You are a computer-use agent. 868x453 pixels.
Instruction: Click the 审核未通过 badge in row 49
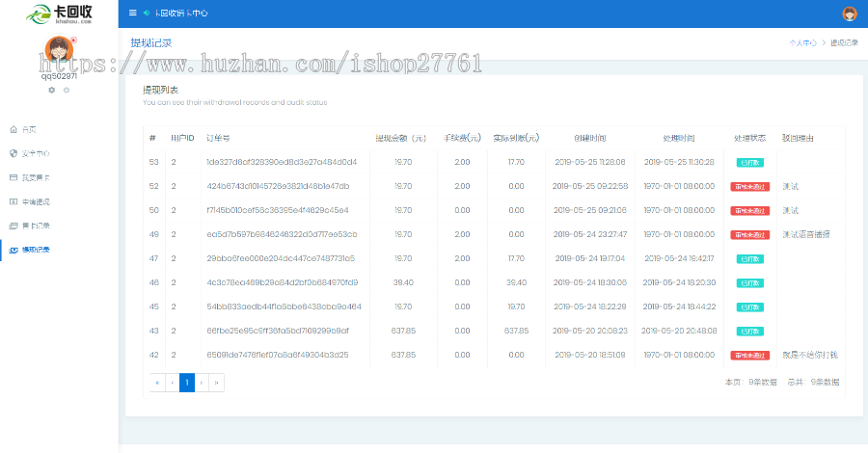point(750,235)
